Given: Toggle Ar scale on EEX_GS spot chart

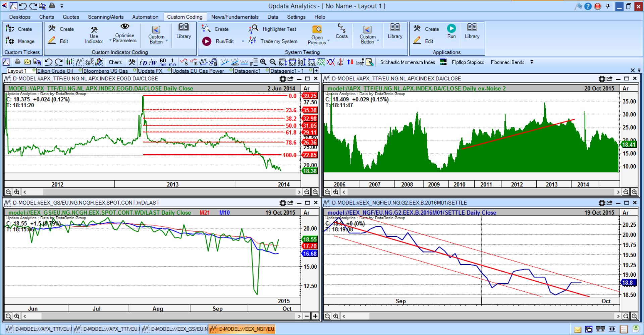Looking at the screenshot, I should click(x=306, y=212).
